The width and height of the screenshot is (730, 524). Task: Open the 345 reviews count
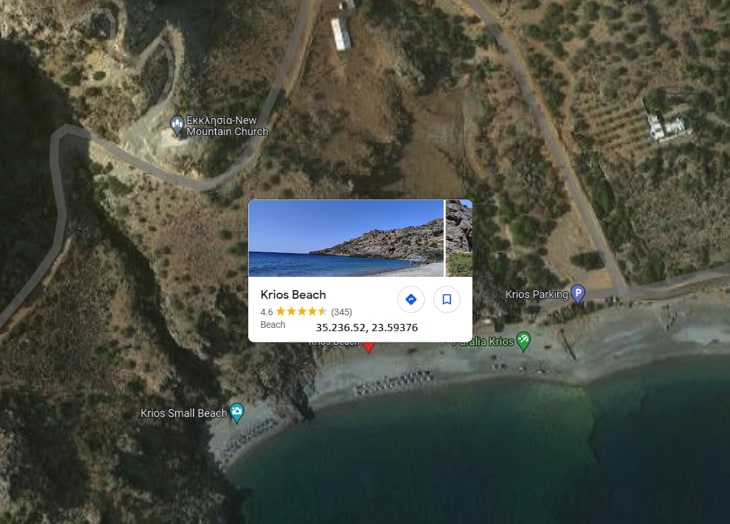(x=341, y=312)
